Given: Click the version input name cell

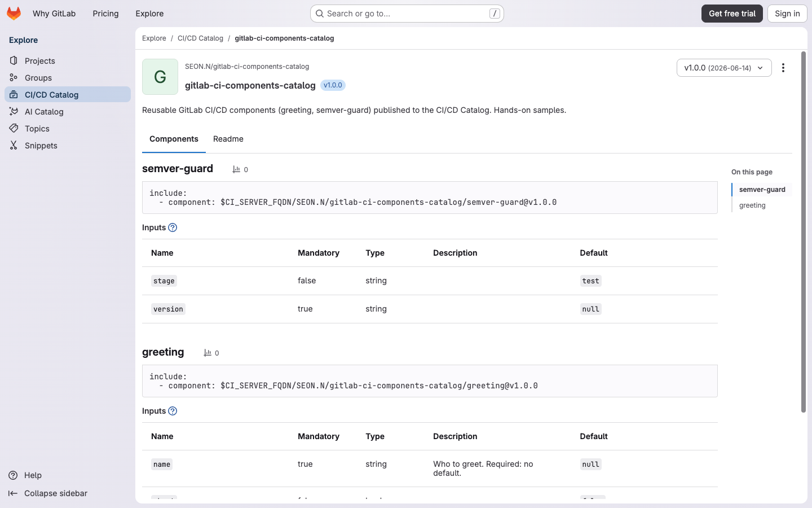Looking at the screenshot, I should [x=168, y=309].
